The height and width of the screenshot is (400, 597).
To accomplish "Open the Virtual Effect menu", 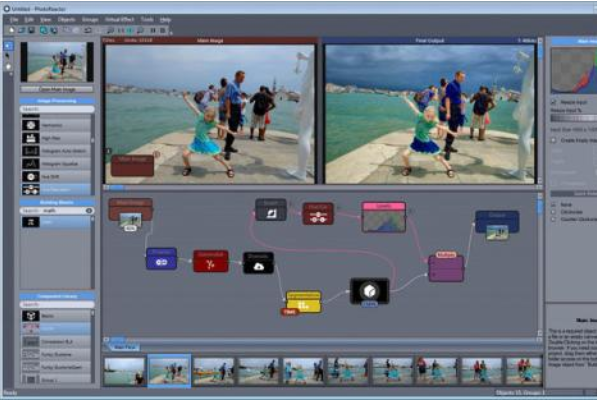I will [120, 19].
